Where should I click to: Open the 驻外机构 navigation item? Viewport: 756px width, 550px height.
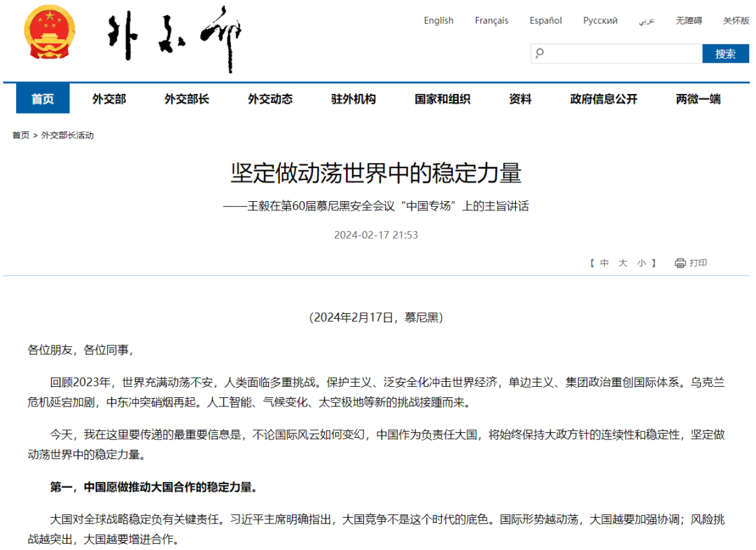(353, 99)
